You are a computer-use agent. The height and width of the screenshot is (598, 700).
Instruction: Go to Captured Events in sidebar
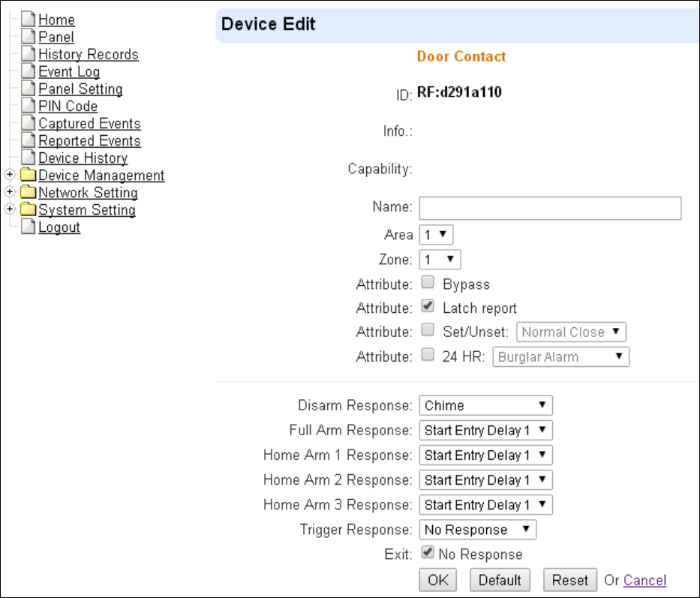pyautogui.click(x=89, y=123)
